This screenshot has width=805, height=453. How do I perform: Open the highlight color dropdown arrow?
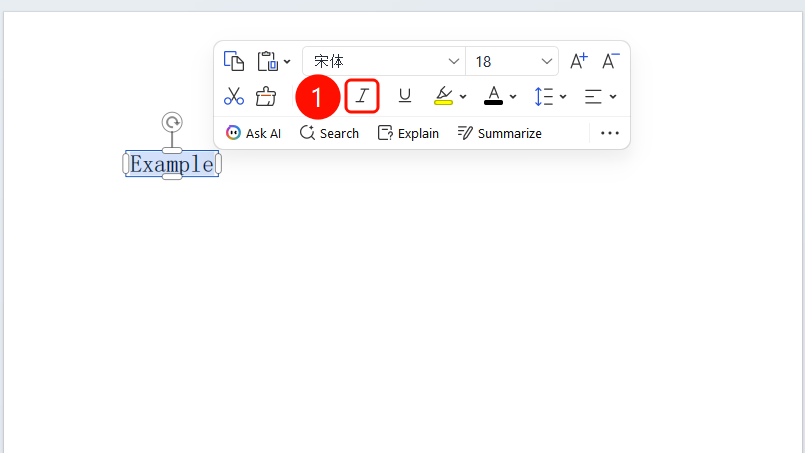463,97
